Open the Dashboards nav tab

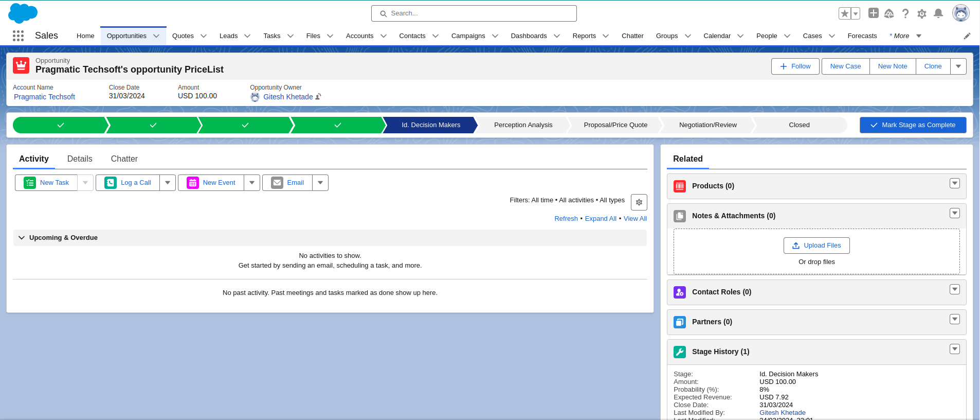point(529,36)
